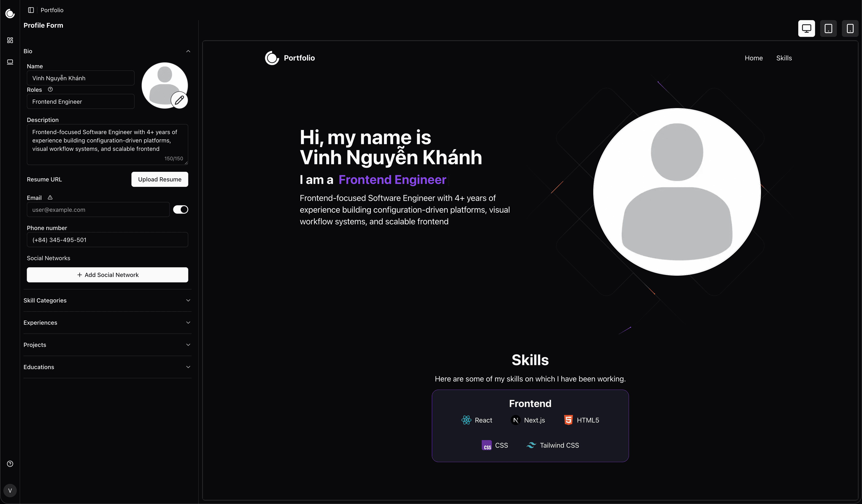The width and height of the screenshot is (862, 504).
Task: Expand the Projects section
Action: click(x=107, y=345)
